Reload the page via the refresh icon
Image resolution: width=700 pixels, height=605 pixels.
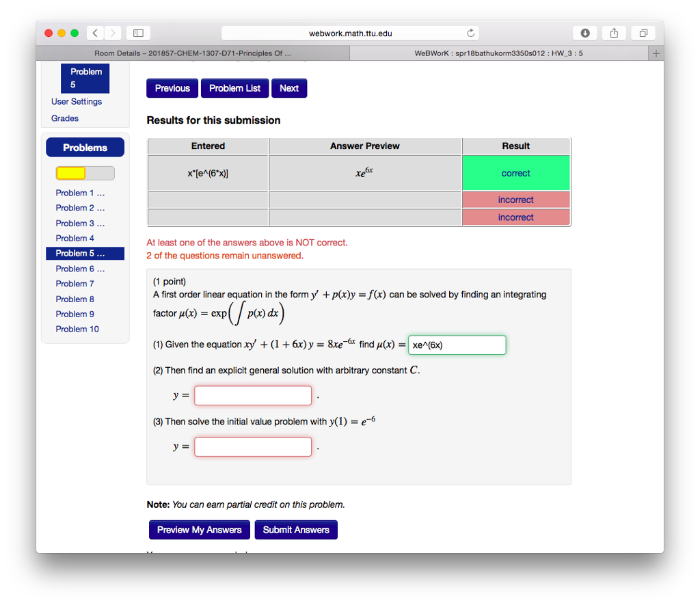coord(470,32)
